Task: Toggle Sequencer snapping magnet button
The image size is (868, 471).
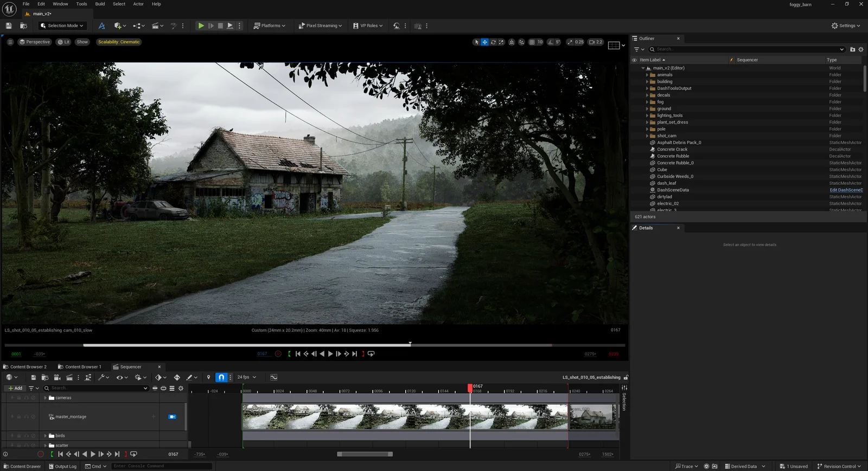Action: coord(221,377)
